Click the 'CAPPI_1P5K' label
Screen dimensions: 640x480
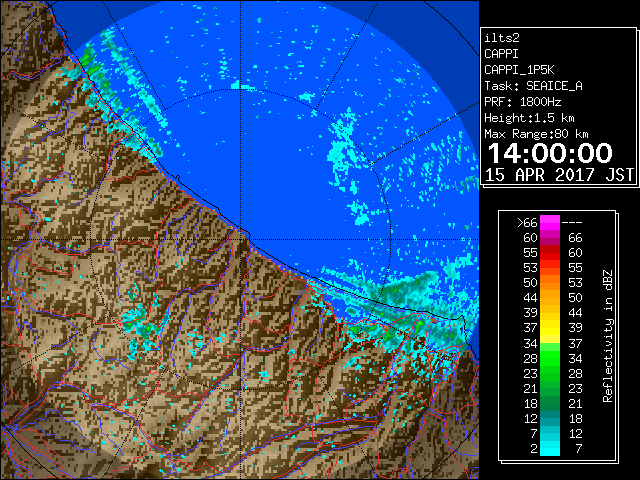519,70
